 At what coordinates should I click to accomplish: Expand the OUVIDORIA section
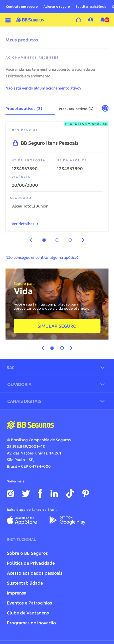(x=57, y=384)
